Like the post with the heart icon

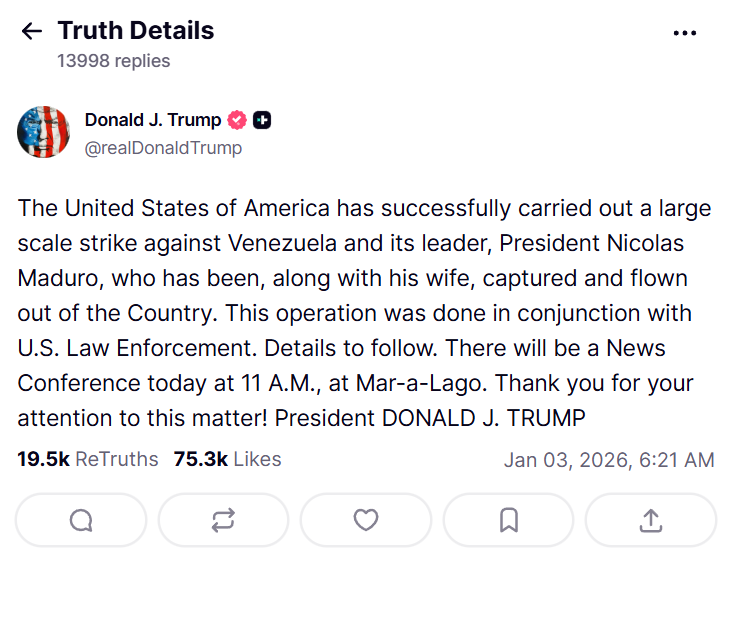click(x=366, y=520)
